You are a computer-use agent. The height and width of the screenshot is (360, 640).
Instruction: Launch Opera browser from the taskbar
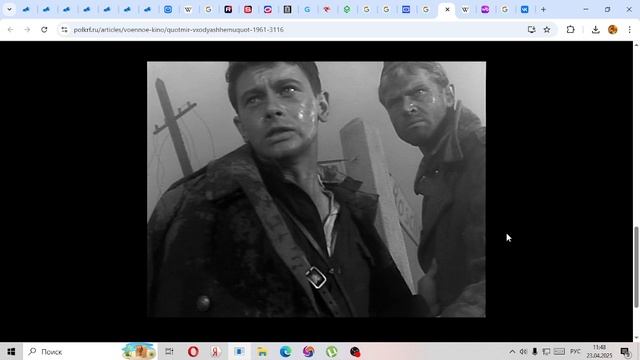193,351
